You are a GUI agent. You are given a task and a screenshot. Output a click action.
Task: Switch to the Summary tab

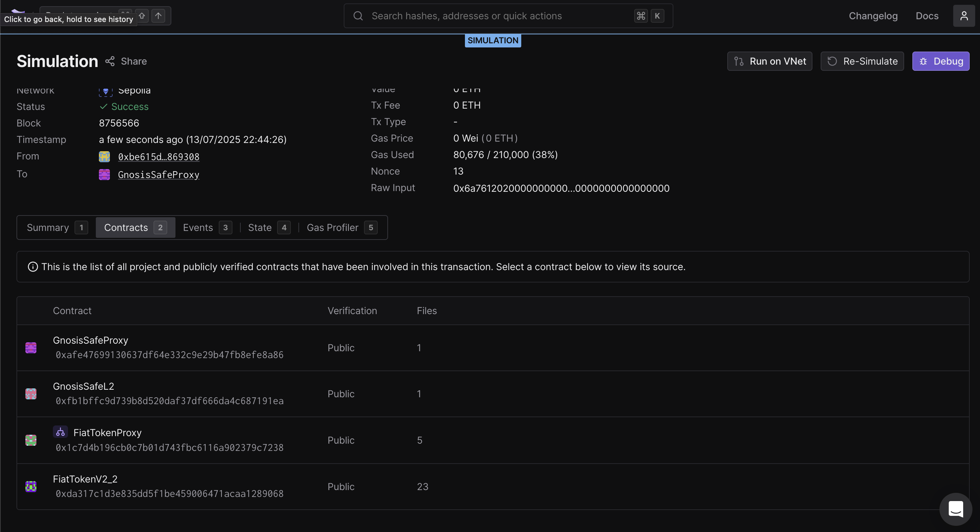click(57, 228)
